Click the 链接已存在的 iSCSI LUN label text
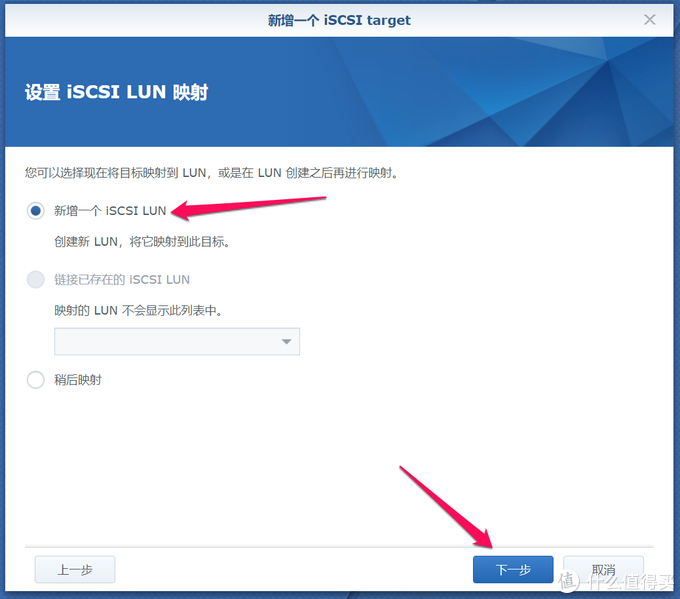This screenshot has height=599, width=680. coord(122,279)
